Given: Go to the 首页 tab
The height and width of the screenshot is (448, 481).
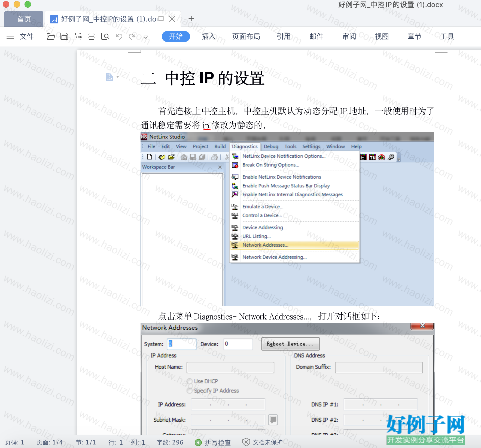Looking at the screenshot, I should (x=24, y=19).
